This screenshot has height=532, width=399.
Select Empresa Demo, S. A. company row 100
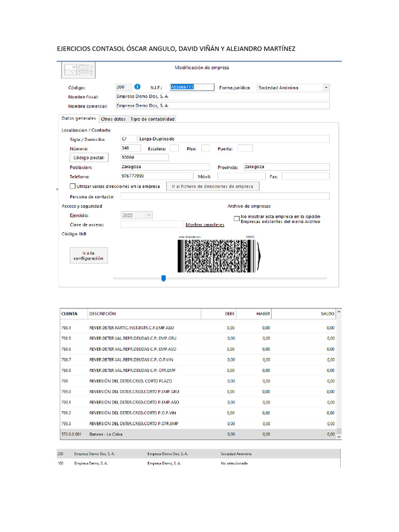(x=197, y=462)
